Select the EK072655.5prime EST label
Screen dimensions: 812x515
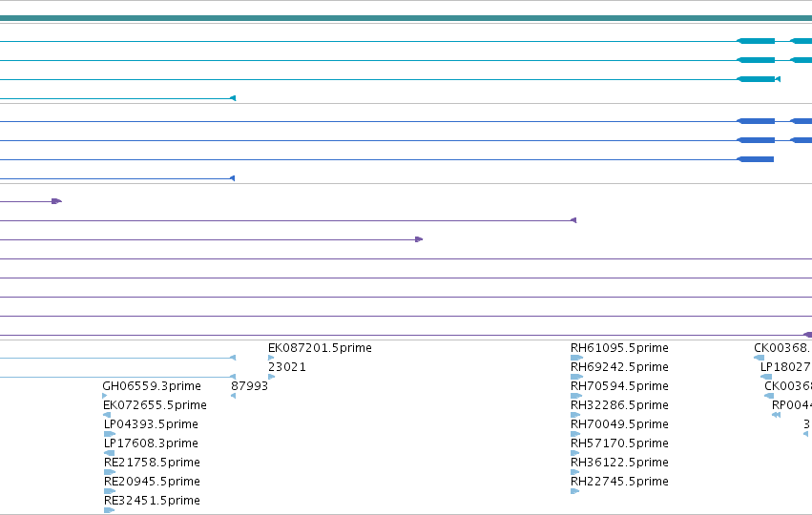pyautogui.click(x=155, y=405)
